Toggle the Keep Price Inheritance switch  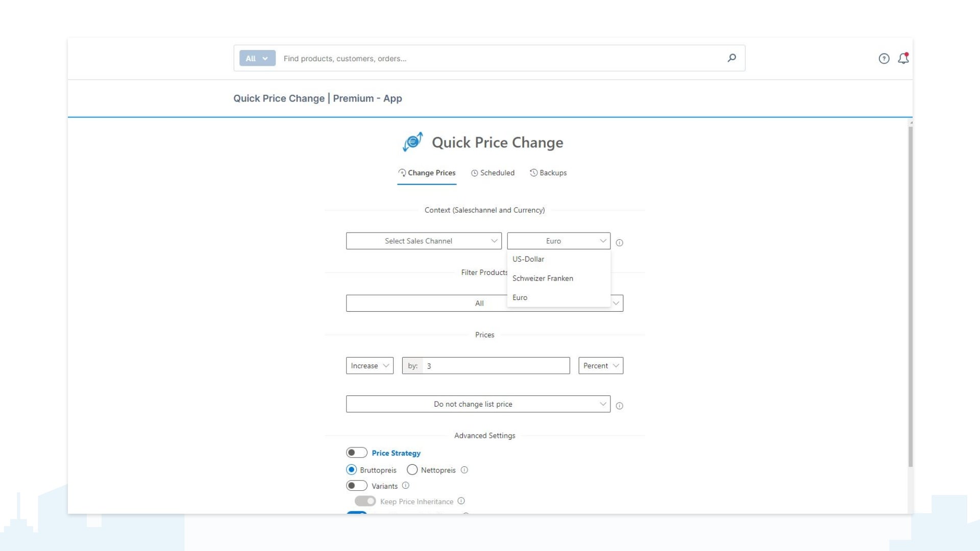365,501
